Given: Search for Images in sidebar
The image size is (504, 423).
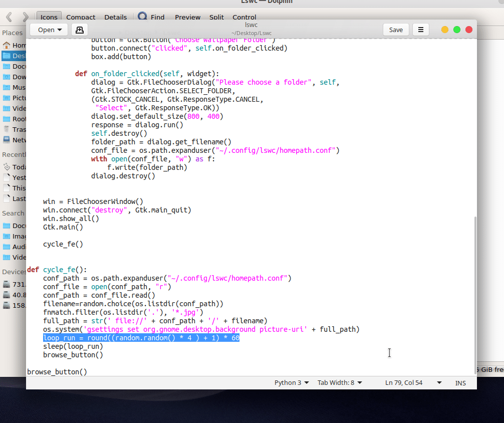Looking at the screenshot, I should point(14,237).
